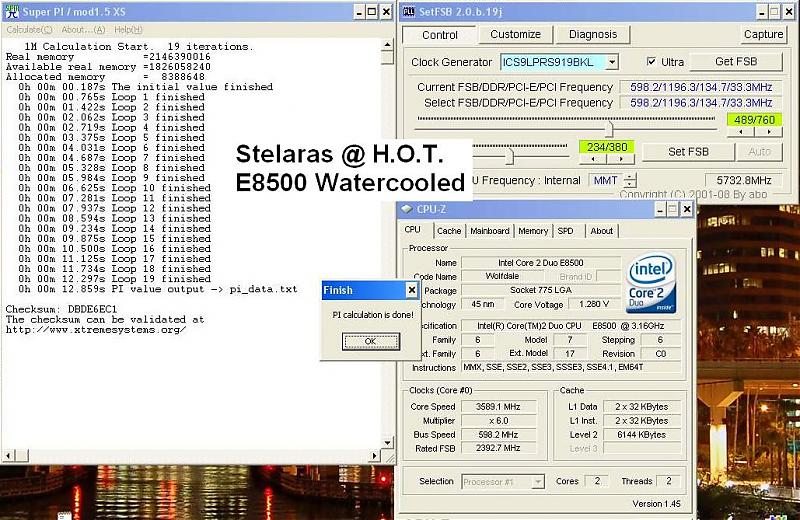Minimize the SetFSB window
Image resolution: width=800 pixels, height=520 pixels.
click(x=762, y=12)
